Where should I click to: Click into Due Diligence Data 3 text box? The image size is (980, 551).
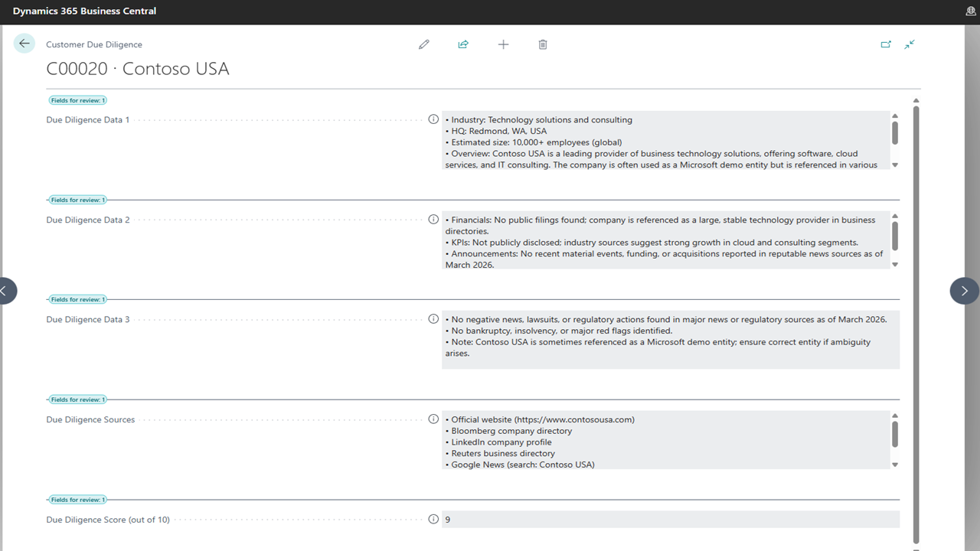671,340
